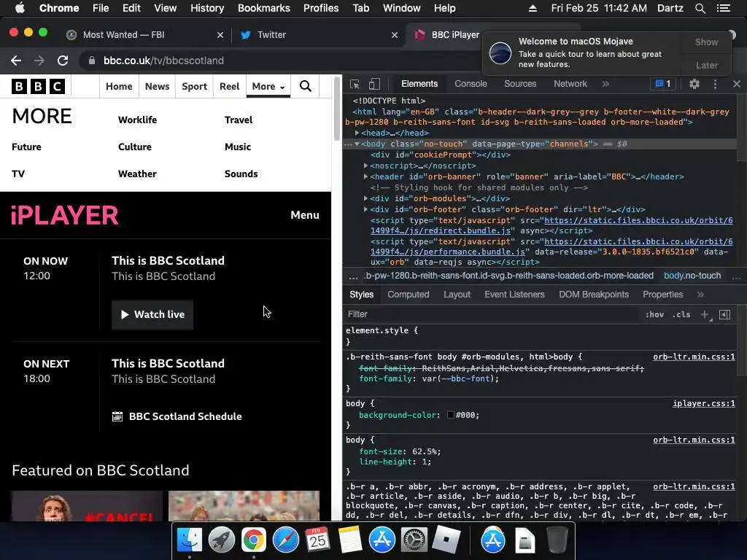Open the Computed styles tab
Screen dimensions: 747x560
tap(409, 295)
